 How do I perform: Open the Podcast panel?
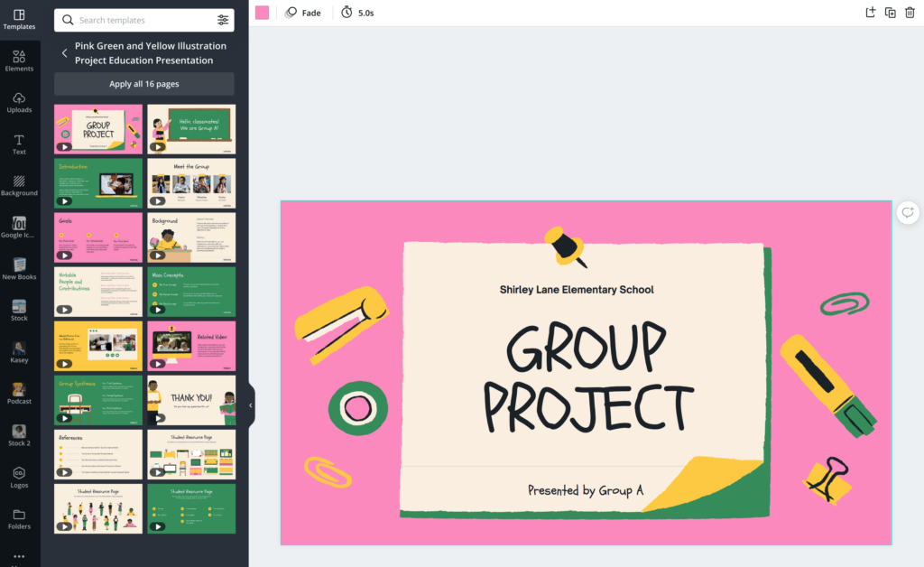click(x=19, y=395)
